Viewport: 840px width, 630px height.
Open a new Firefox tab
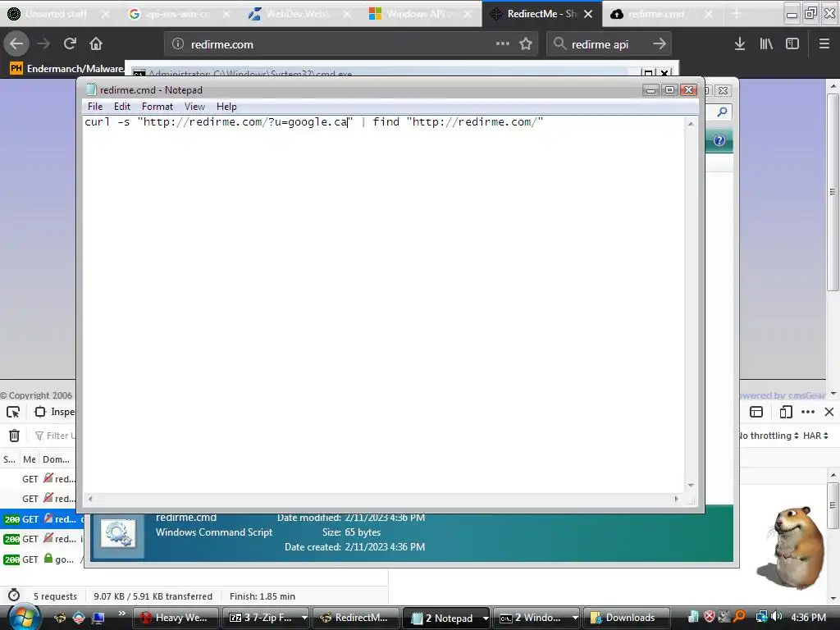(x=736, y=14)
